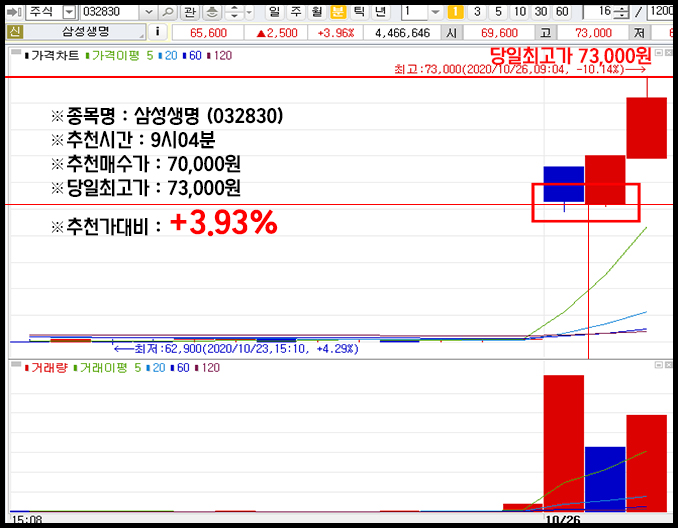Open the small dropdown after the up-down arrows
The image size is (678, 528).
[x=249, y=12]
